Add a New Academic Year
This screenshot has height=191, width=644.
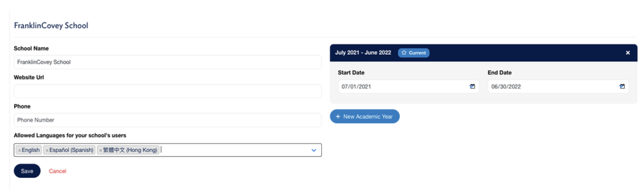click(x=365, y=117)
